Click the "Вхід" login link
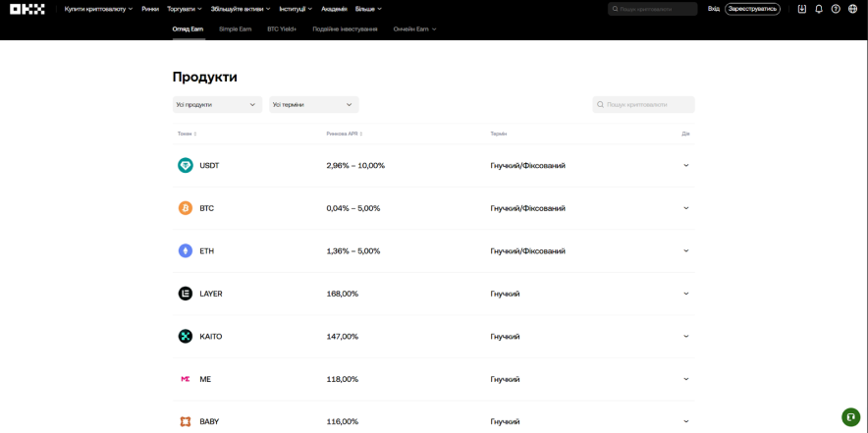Image resolution: width=868 pixels, height=433 pixels. pyautogui.click(x=714, y=9)
